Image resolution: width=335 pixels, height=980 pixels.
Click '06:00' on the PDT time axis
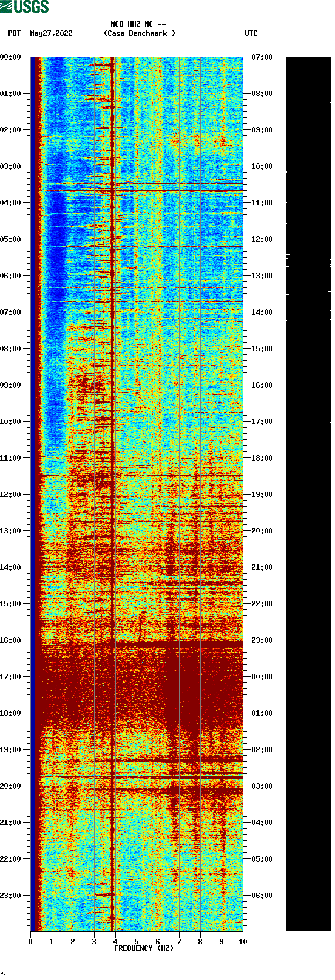pos(11,276)
